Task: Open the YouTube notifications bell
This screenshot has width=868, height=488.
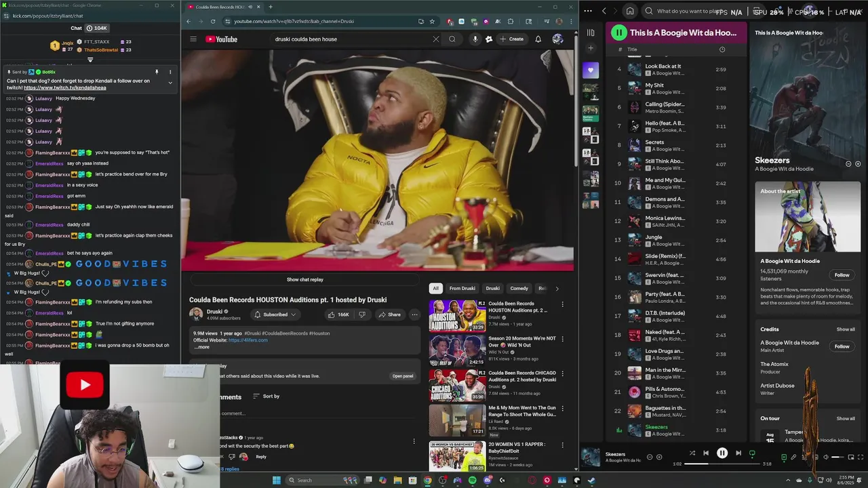Action: click(x=538, y=39)
